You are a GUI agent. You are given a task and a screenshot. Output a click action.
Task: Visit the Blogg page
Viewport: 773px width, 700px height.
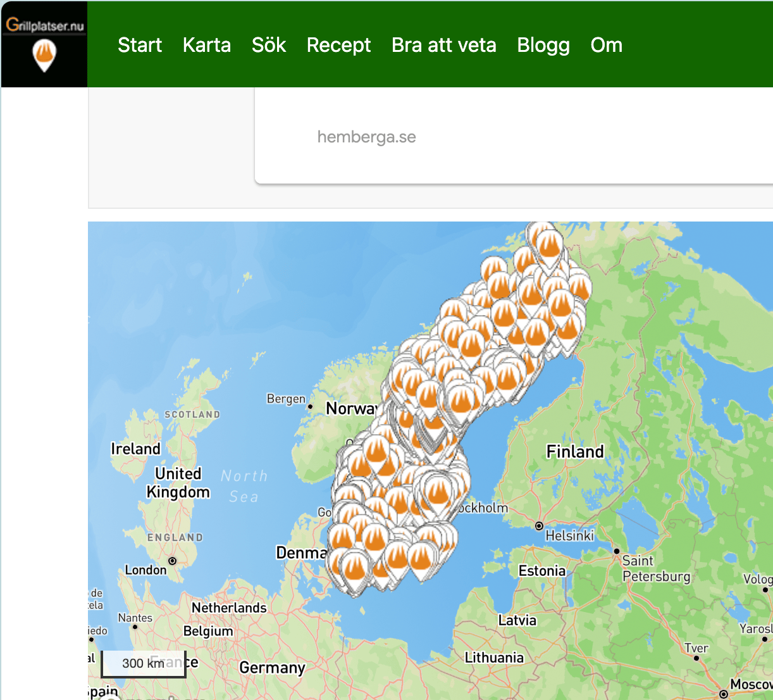click(543, 45)
